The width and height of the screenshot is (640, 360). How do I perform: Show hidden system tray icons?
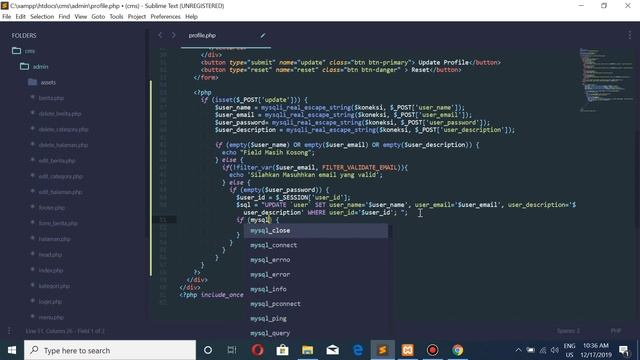click(x=518, y=350)
